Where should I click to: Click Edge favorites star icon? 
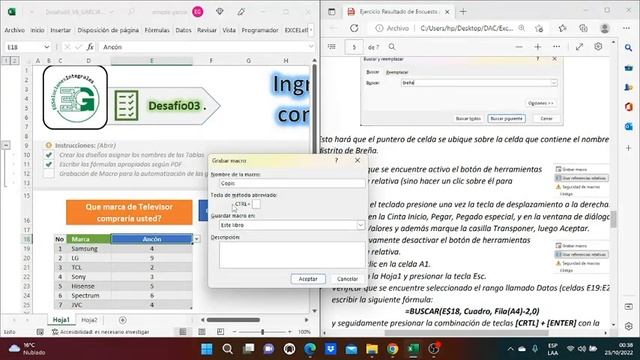562,28
